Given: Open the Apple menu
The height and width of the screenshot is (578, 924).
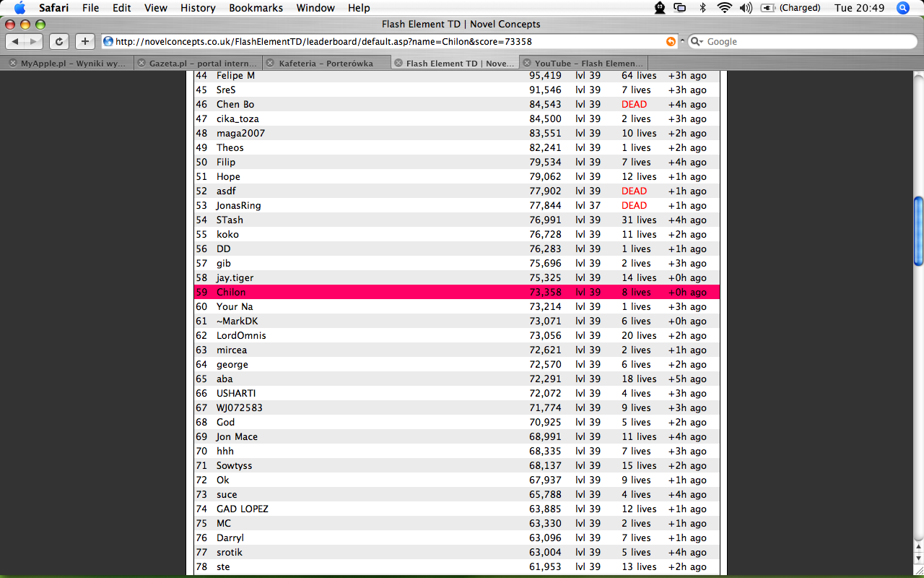Looking at the screenshot, I should click(x=19, y=8).
